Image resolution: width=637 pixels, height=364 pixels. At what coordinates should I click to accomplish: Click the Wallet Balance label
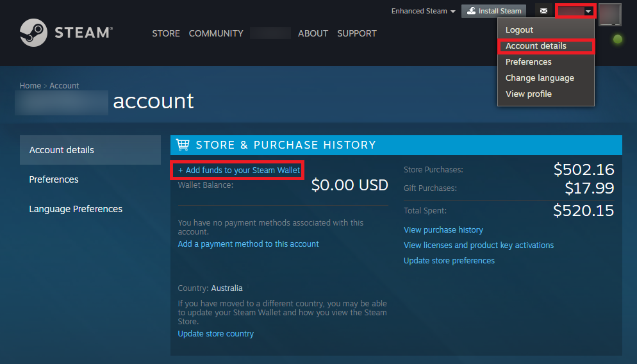point(206,185)
